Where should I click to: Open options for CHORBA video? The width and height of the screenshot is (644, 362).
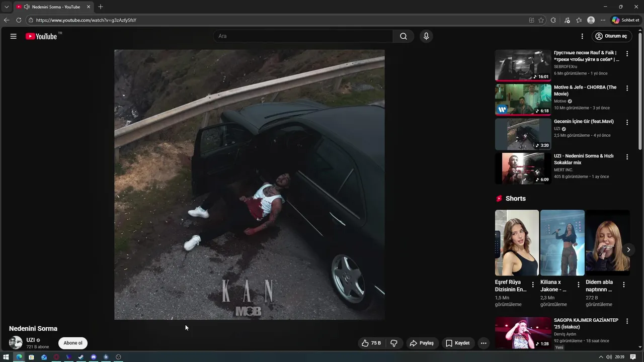(627, 88)
